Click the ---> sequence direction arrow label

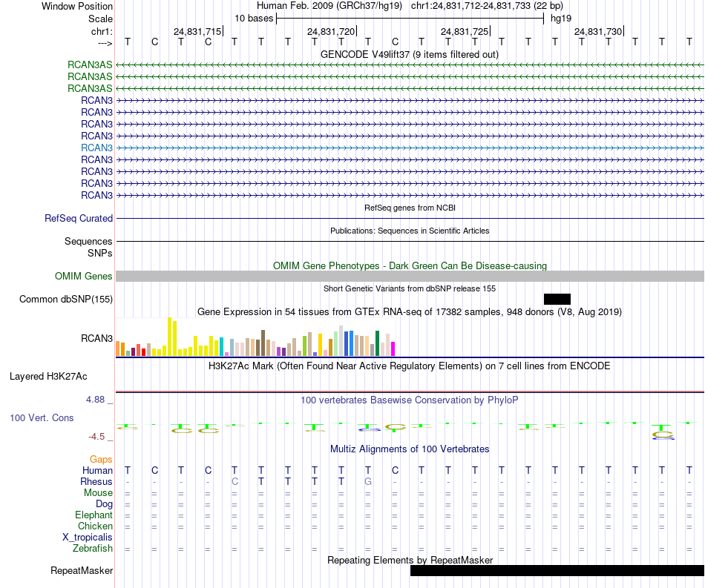point(105,43)
